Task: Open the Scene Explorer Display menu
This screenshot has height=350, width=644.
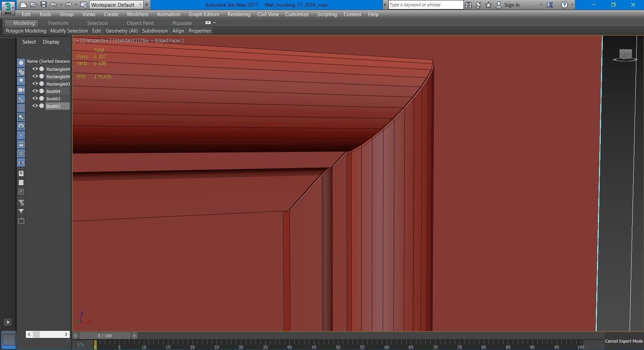Action: coord(51,42)
